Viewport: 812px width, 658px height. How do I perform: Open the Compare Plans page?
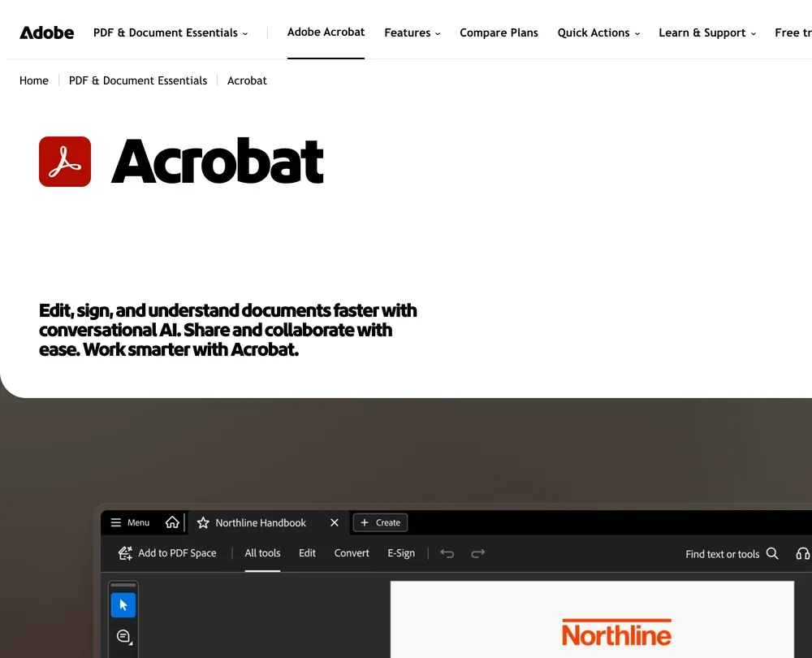coord(499,32)
